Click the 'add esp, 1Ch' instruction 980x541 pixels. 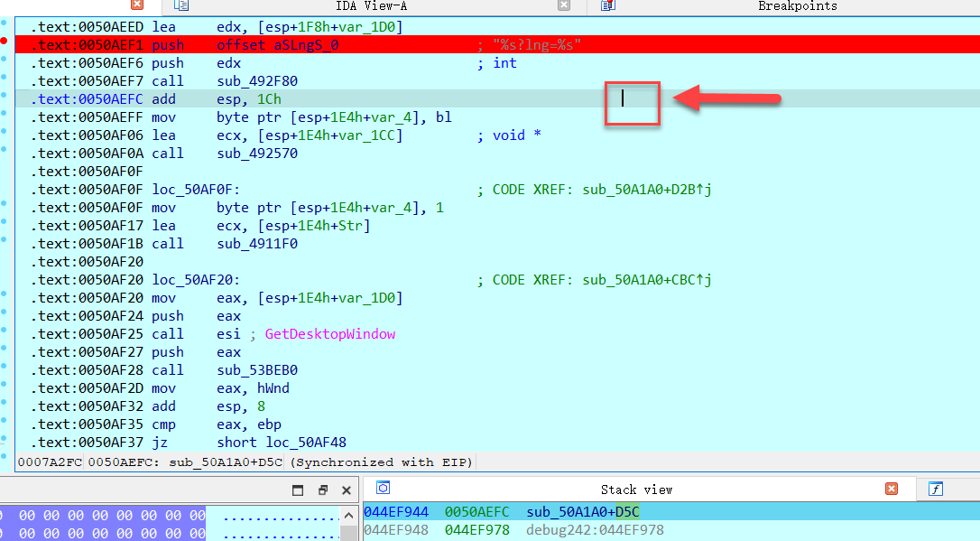[217, 99]
